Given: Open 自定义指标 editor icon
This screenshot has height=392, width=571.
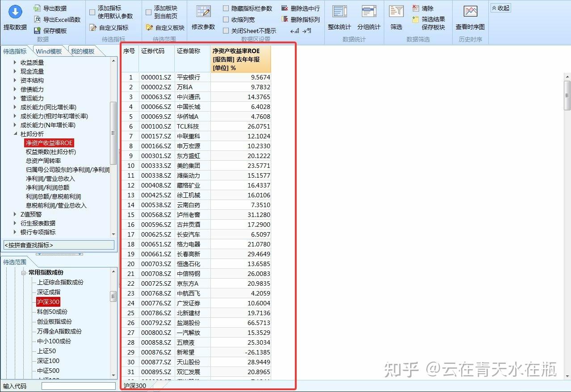Looking at the screenshot, I should coord(93,28).
